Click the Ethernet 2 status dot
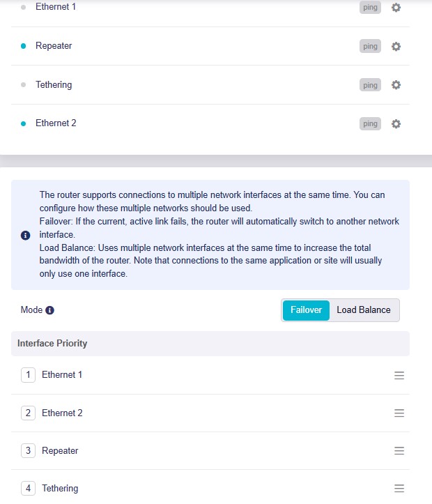 (24, 124)
